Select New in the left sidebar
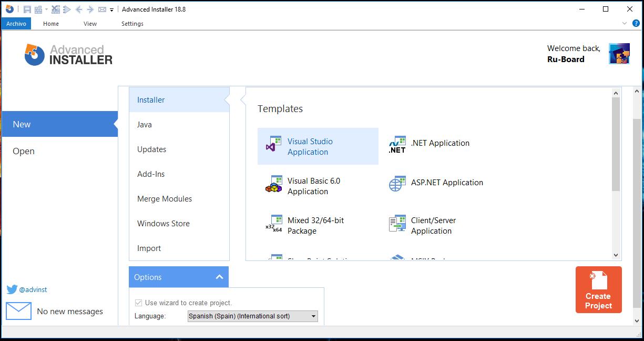This screenshot has width=644, height=341. pyautogui.click(x=59, y=124)
